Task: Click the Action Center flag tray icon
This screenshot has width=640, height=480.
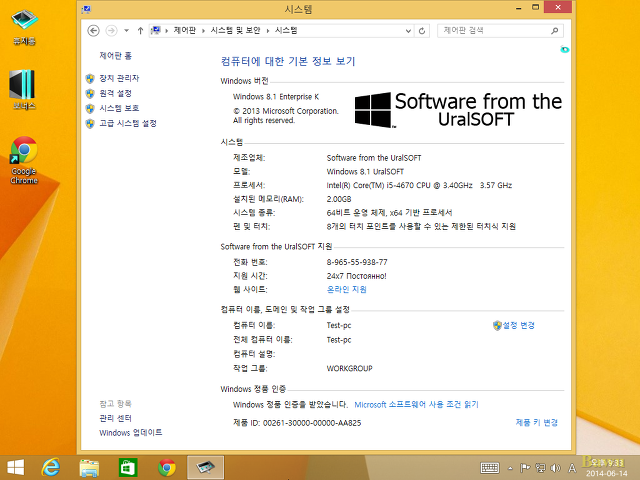Action: [525, 468]
